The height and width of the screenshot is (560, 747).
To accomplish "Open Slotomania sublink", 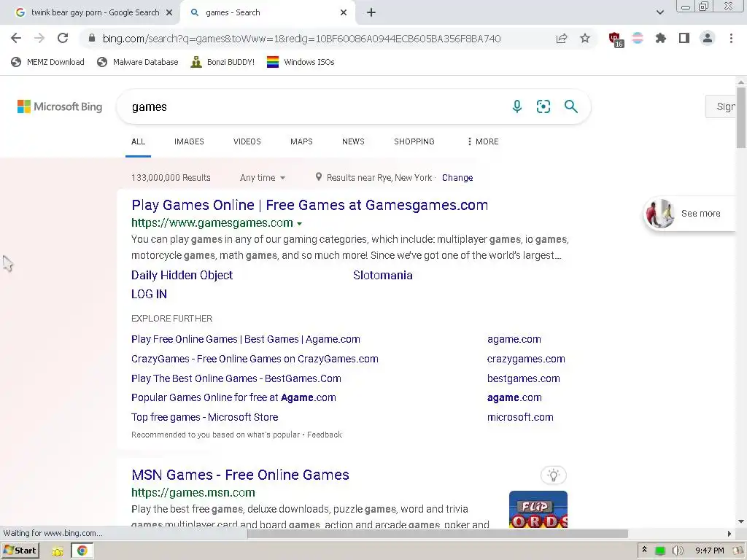I will click(x=382, y=275).
